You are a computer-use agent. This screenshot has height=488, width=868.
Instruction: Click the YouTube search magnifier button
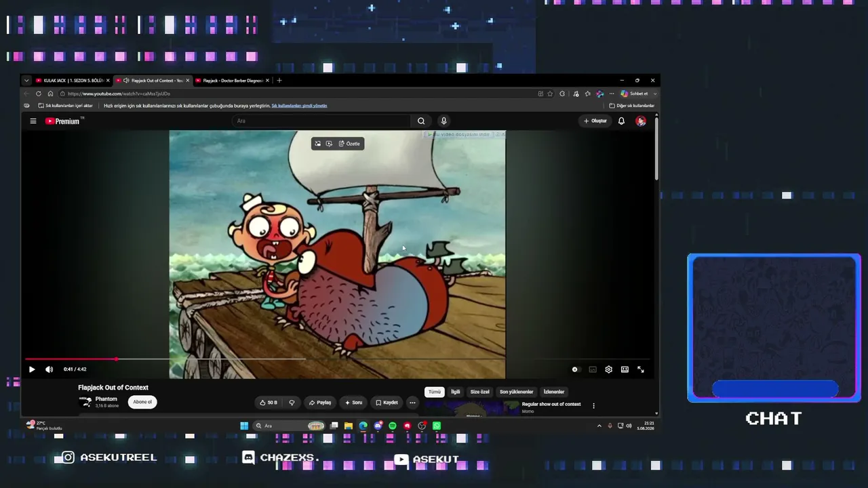pos(421,121)
